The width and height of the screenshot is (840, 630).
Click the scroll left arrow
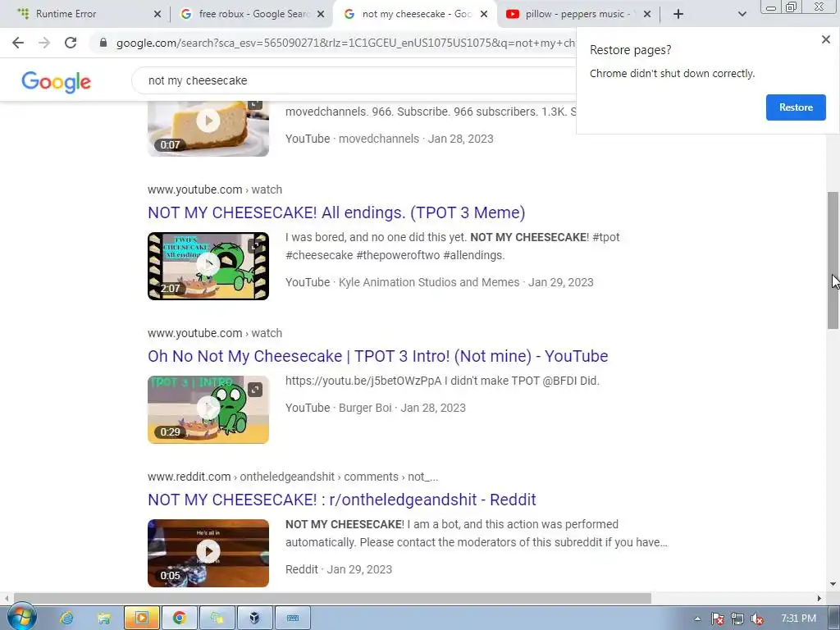pyautogui.click(x=7, y=598)
